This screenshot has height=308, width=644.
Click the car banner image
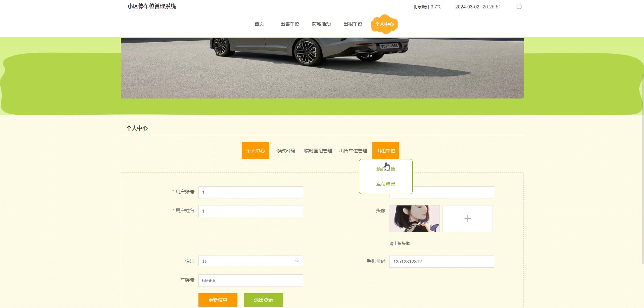click(x=322, y=68)
